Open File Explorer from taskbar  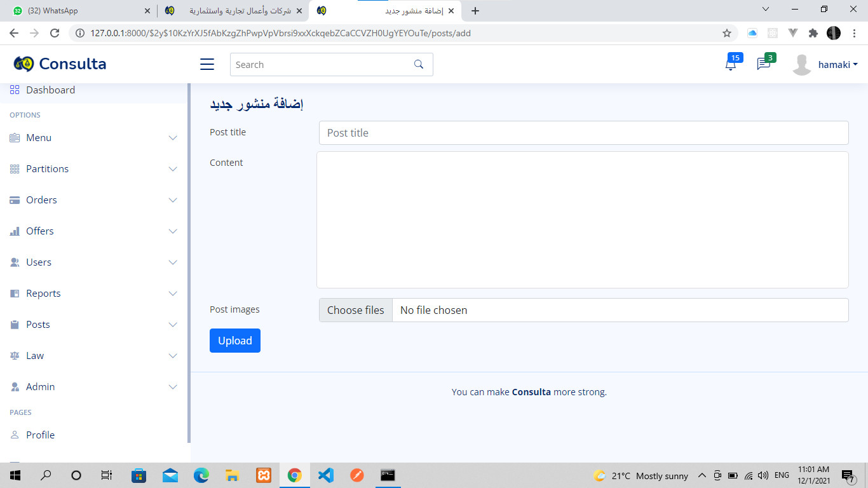coord(233,475)
